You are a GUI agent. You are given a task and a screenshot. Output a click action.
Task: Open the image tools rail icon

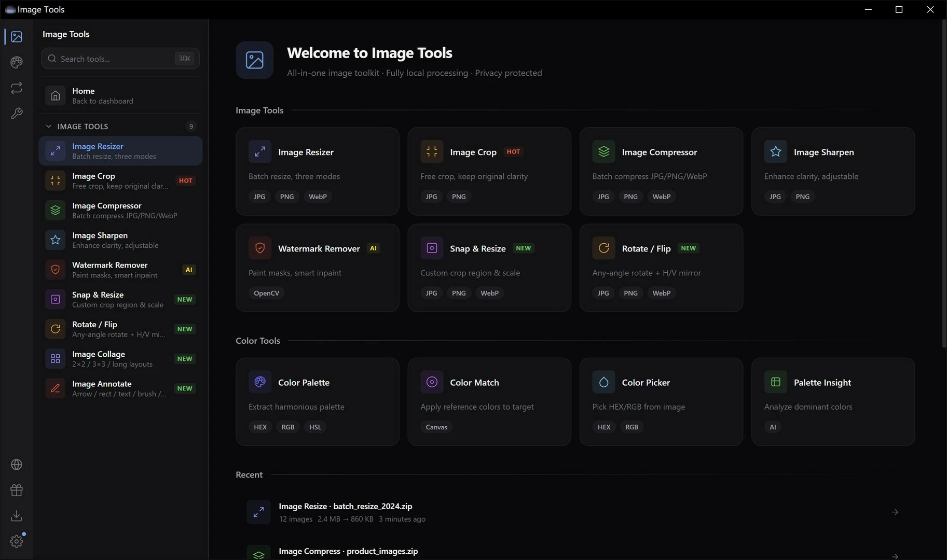click(17, 37)
